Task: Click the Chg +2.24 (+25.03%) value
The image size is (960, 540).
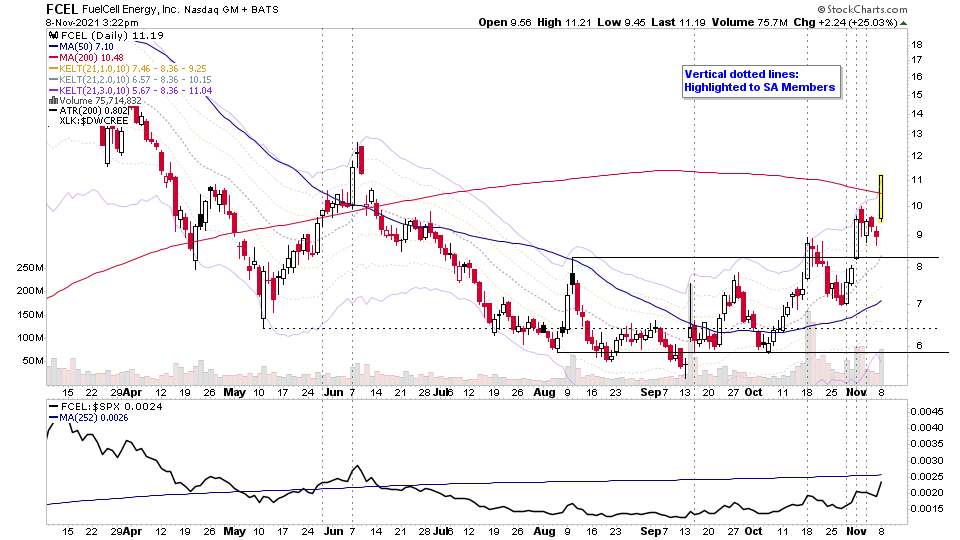Action: 845,23
